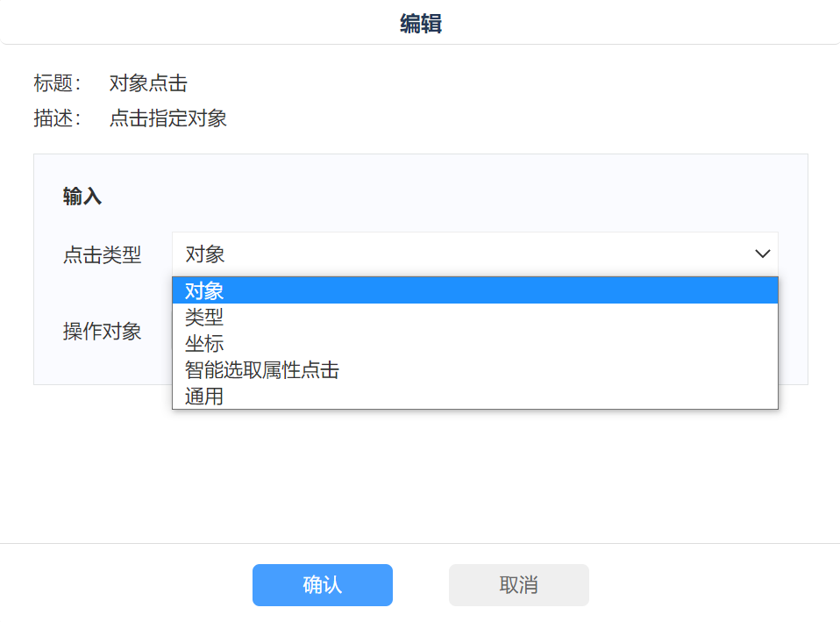Screen dimensions: 840x622
Task: Choose 类型 from the dropdown list
Action: pyautogui.click(x=204, y=317)
